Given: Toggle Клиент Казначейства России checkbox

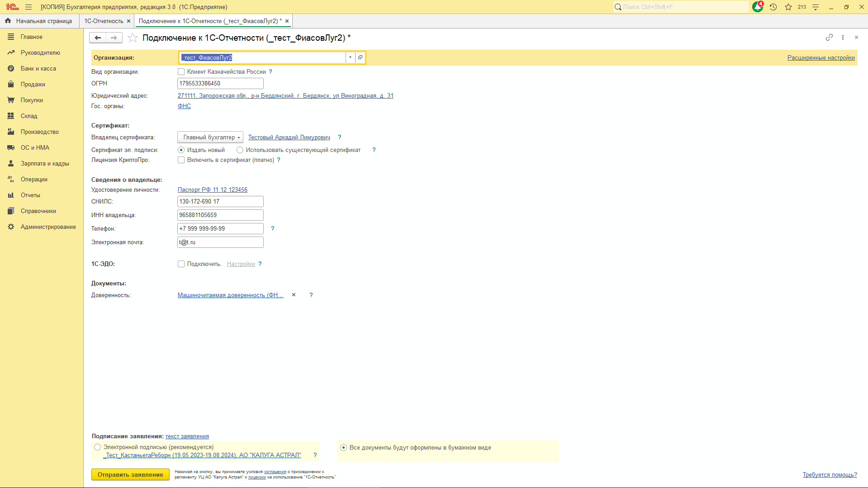Looking at the screenshot, I should 181,71.
